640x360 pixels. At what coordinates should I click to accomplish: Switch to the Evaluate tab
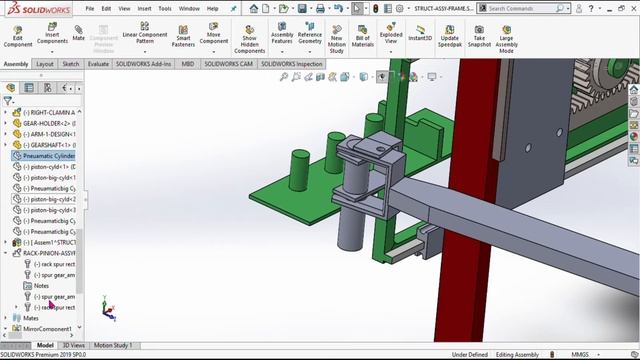tap(98, 64)
